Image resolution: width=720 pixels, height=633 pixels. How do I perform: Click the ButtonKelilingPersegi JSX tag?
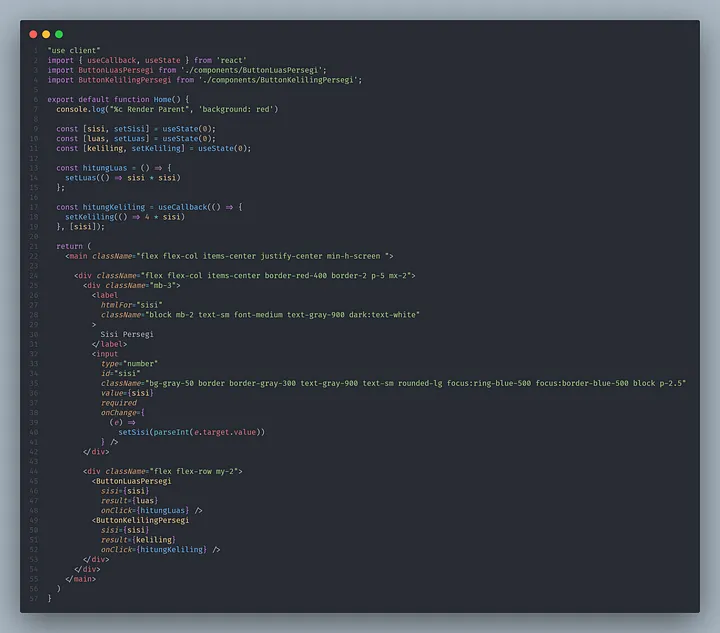click(141, 520)
